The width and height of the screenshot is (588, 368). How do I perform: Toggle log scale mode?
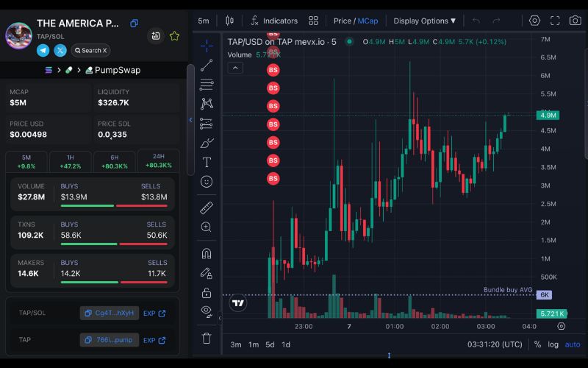tap(553, 344)
